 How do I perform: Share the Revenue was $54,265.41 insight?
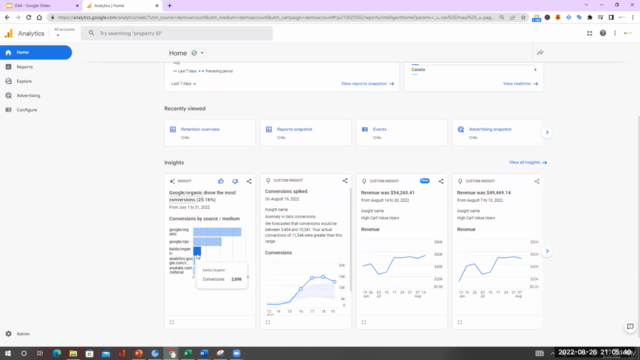pos(441,181)
